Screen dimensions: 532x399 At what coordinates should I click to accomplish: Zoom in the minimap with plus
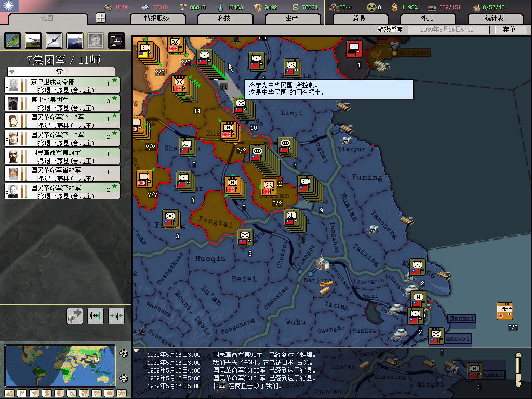(124, 353)
